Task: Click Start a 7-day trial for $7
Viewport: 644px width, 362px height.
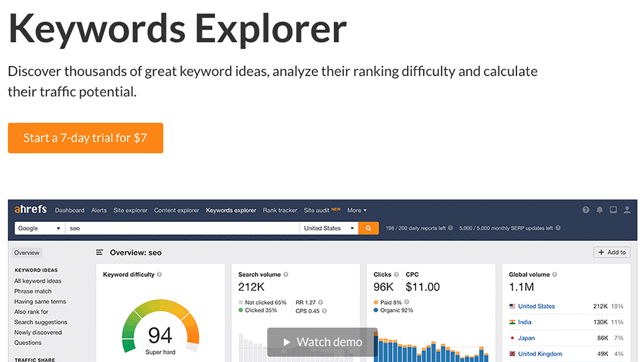Action: pyautogui.click(x=86, y=138)
